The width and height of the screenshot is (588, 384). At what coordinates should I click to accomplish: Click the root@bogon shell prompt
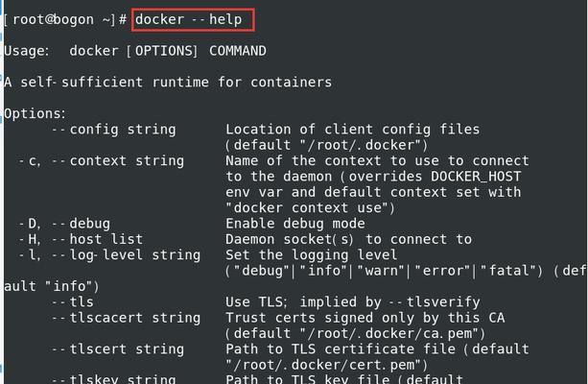tap(65, 19)
